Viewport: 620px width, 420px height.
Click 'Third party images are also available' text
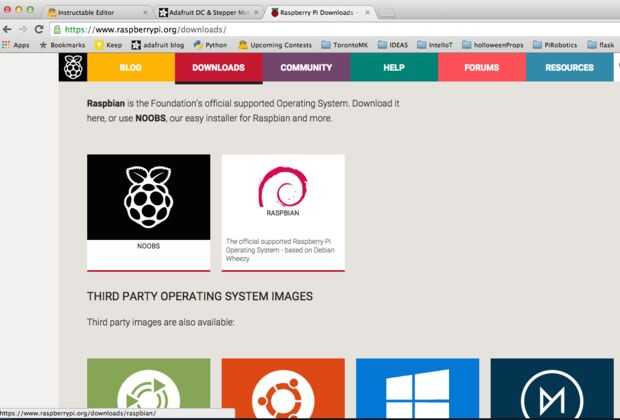(x=161, y=322)
